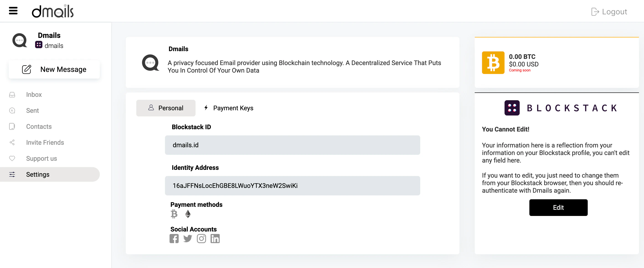Click the orange Bitcoin wallet icon
644x268 pixels.
click(x=493, y=63)
